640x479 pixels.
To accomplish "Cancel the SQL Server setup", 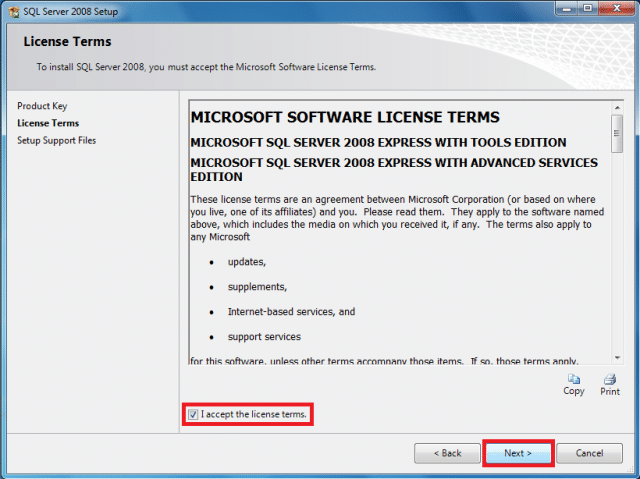I will click(x=589, y=453).
